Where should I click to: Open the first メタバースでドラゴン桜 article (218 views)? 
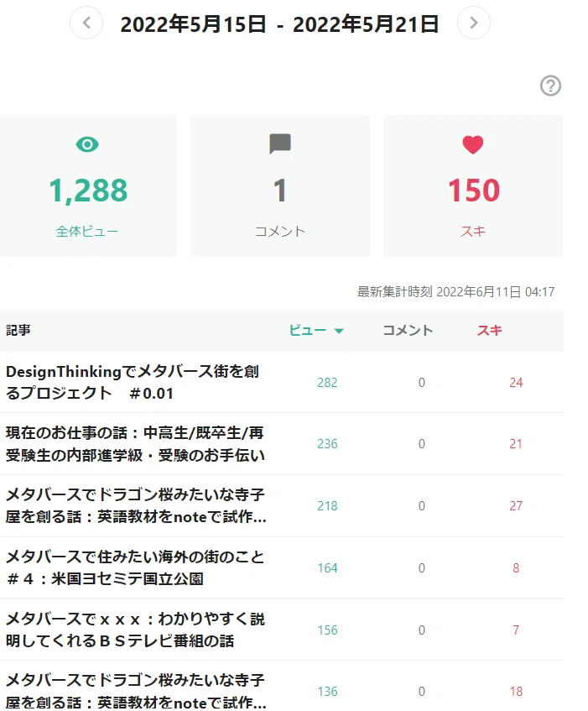click(x=136, y=505)
